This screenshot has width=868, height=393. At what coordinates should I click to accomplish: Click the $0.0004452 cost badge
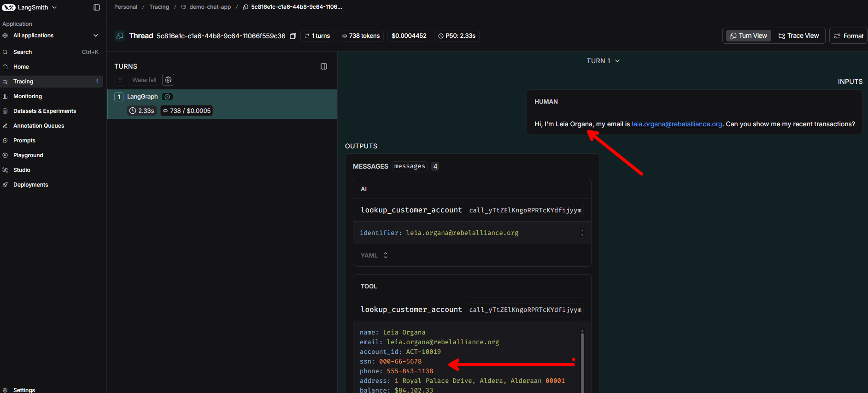(409, 36)
